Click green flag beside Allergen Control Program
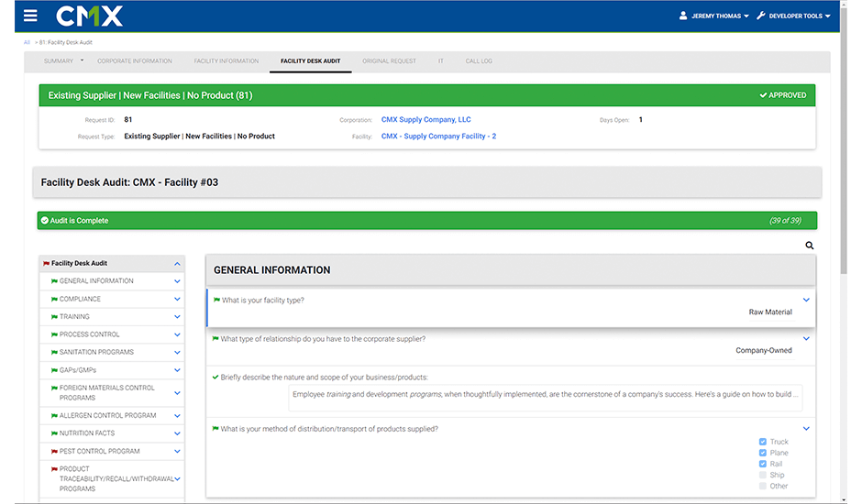 click(x=54, y=415)
